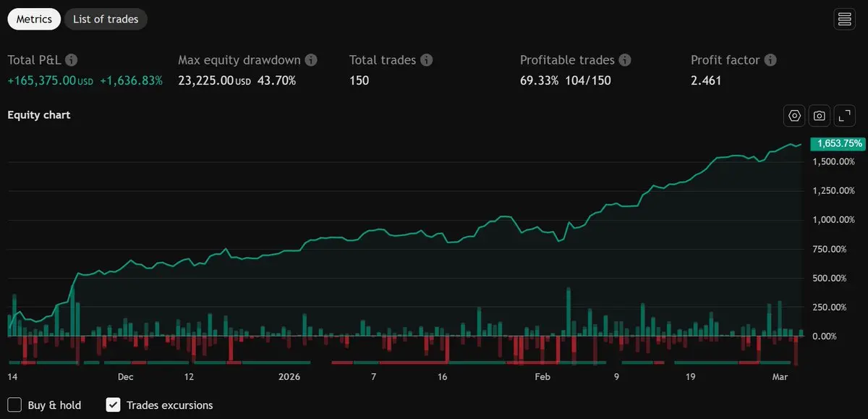Click the Profitable trades 104/150 value
This screenshot has height=419, width=868.
pos(587,80)
